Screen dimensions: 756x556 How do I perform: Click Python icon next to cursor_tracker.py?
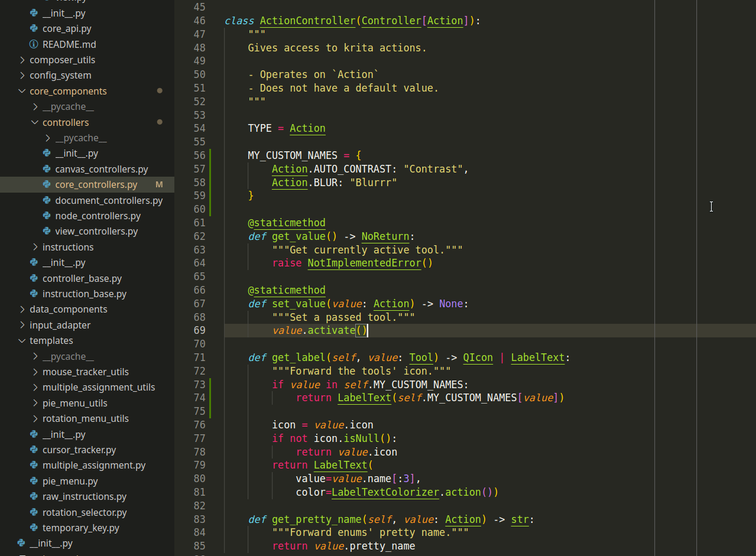point(34,450)
